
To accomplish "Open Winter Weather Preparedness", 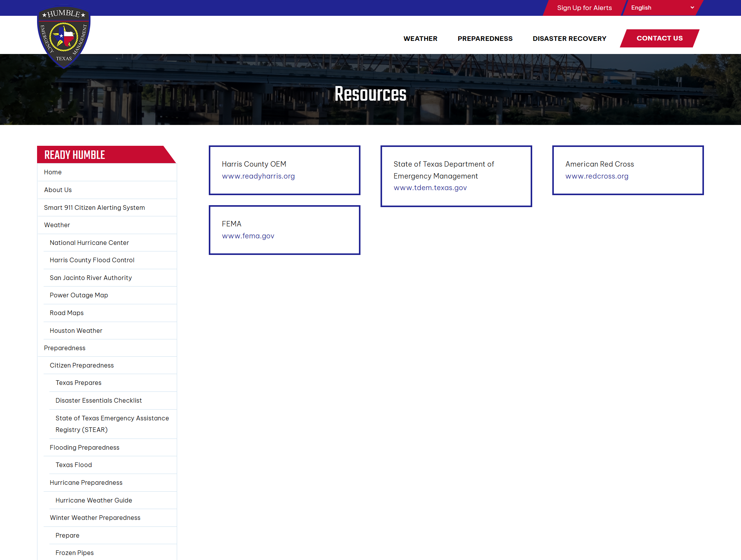I will click(110, 518).
